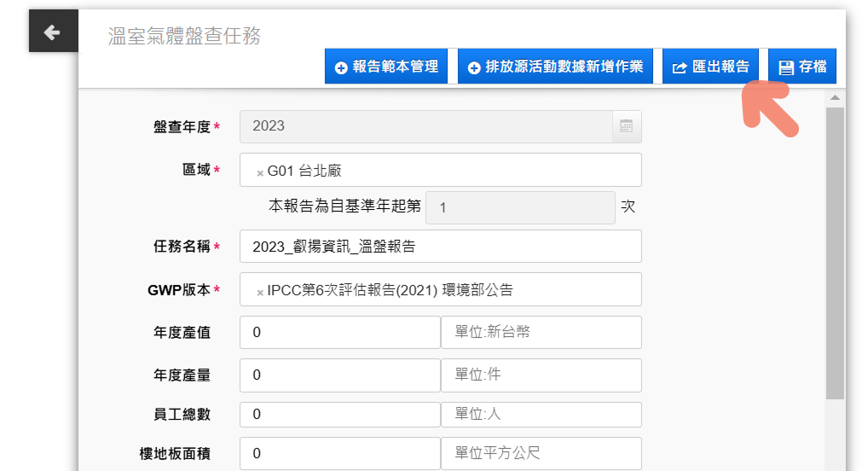The height and width of the screenshot is (471, 868).
Task: Click 排放源活動數據新增作業 button
Action: [x=555, y=67]
